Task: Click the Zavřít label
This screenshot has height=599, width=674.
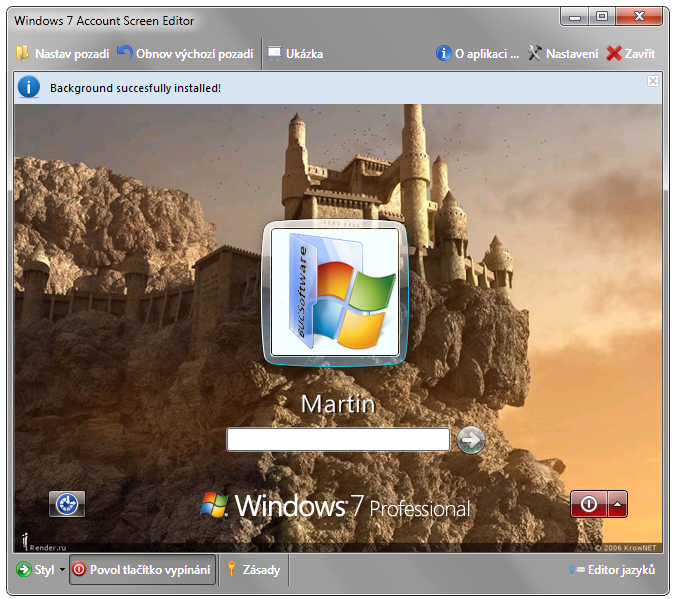Action: pyautogui.click(x=640, y=54)
